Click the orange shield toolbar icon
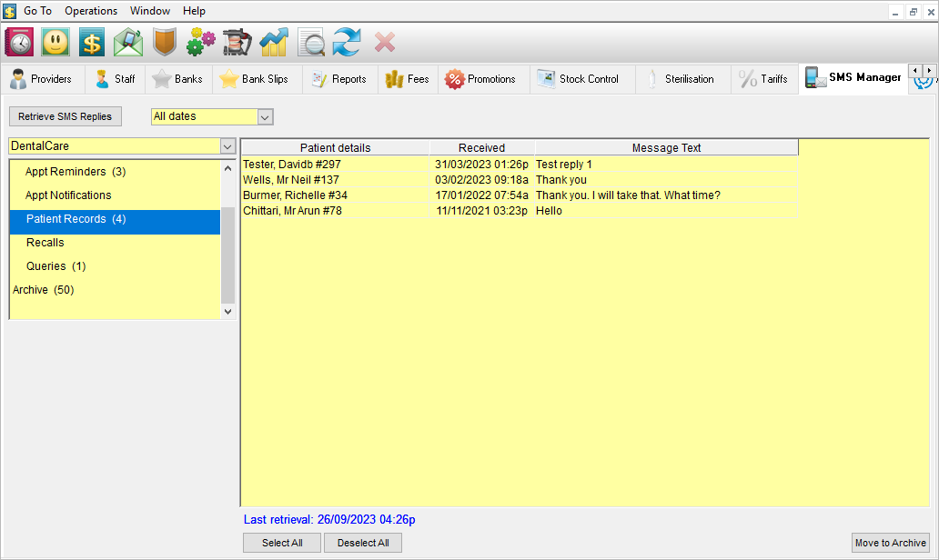This screenshot has height=560, width=939. 165,43
